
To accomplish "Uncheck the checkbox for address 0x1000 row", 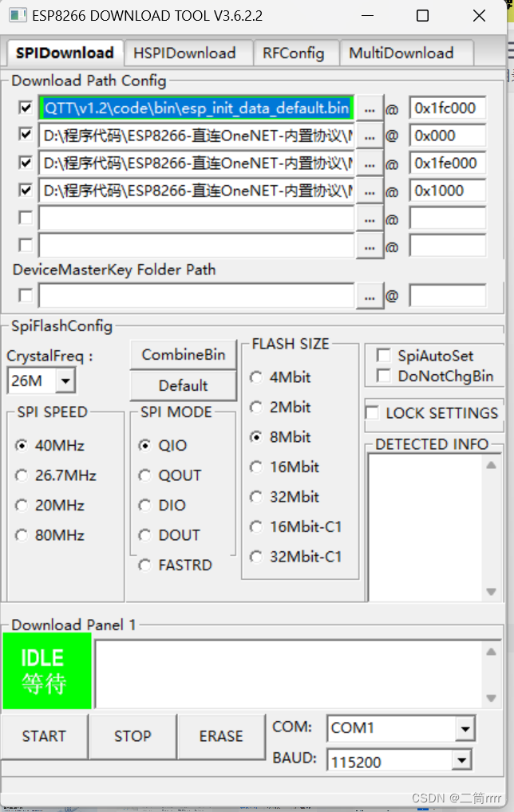I will pos(26,190).
